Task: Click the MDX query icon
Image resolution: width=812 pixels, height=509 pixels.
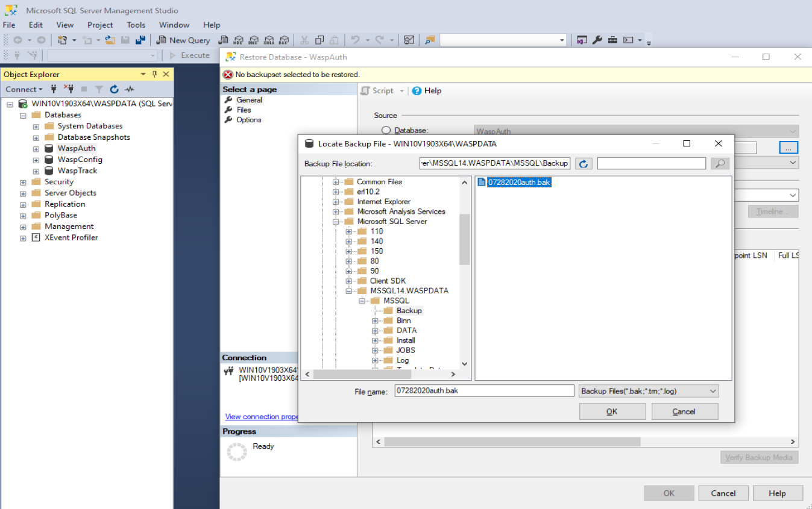Action: 238,40
